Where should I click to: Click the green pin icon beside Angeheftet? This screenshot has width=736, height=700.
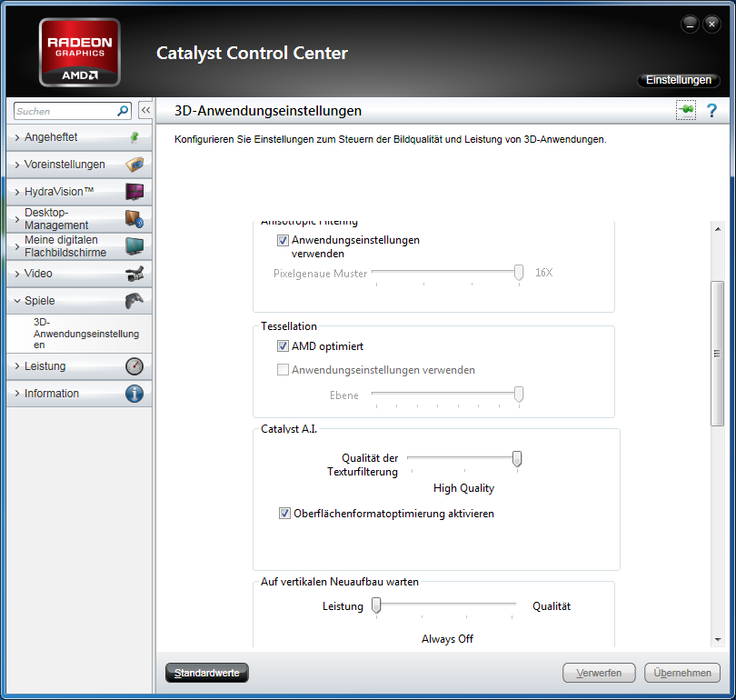[134, 137]
